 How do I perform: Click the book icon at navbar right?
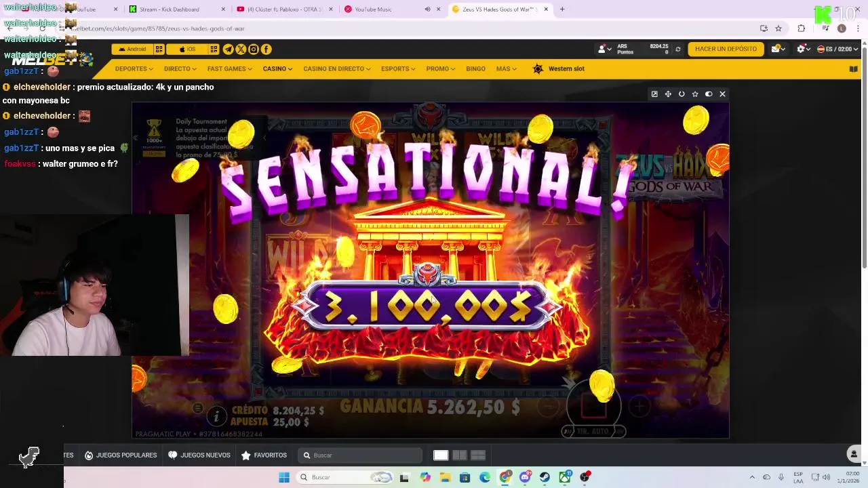coord(853,68)
